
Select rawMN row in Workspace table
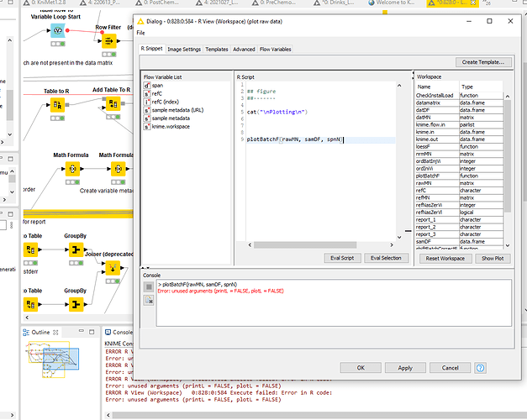(x=459, y=183)
